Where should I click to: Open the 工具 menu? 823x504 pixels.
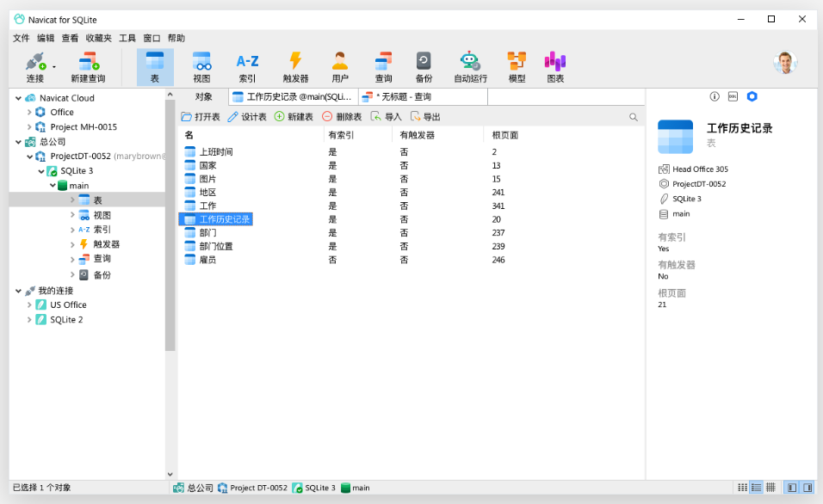(x=126, y=38)
